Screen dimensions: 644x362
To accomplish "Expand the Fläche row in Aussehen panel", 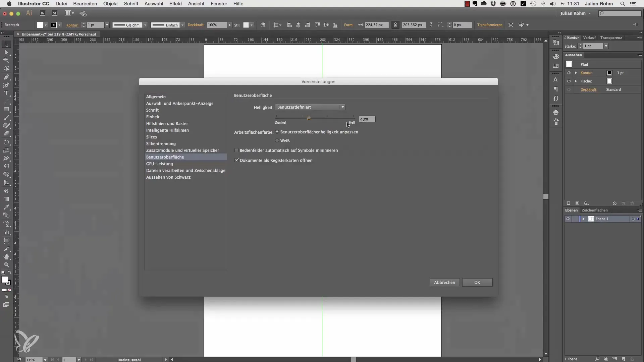I will 576,81.
